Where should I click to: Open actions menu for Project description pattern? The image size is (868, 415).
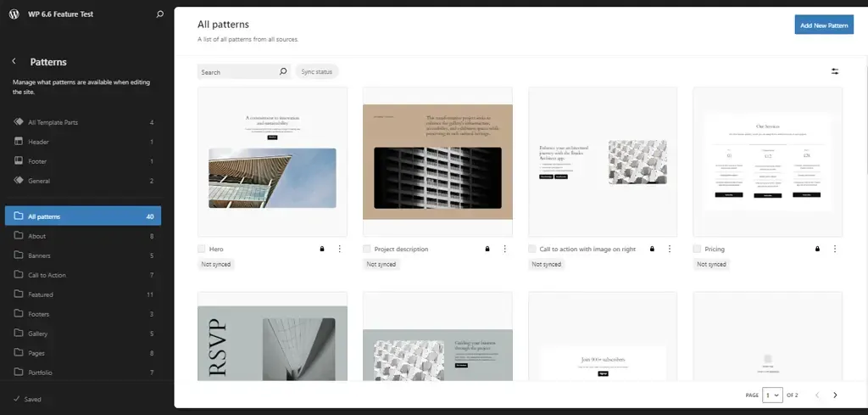point(504,249)
